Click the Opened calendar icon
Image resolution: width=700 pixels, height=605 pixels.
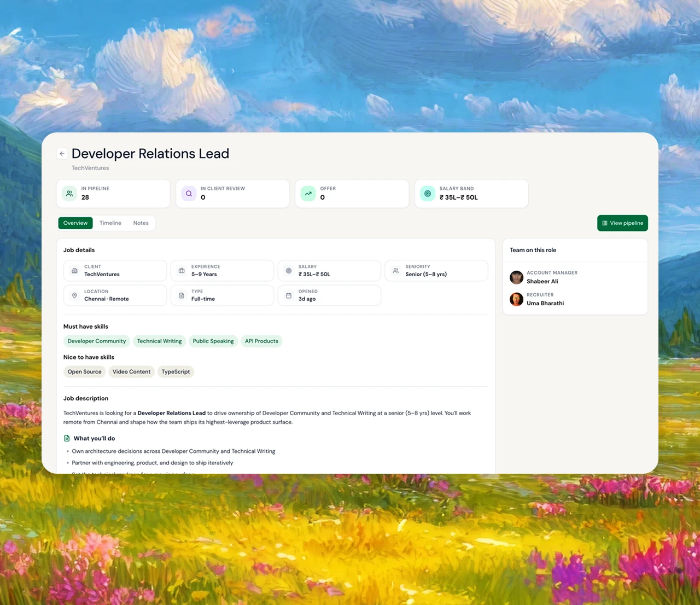click(x=289, y=295)
